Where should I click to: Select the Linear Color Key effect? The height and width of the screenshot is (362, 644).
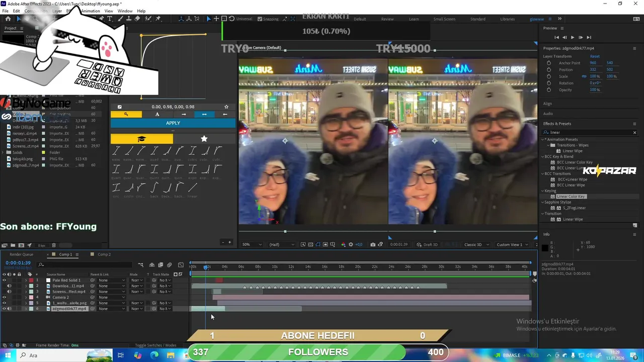[571, 197]
